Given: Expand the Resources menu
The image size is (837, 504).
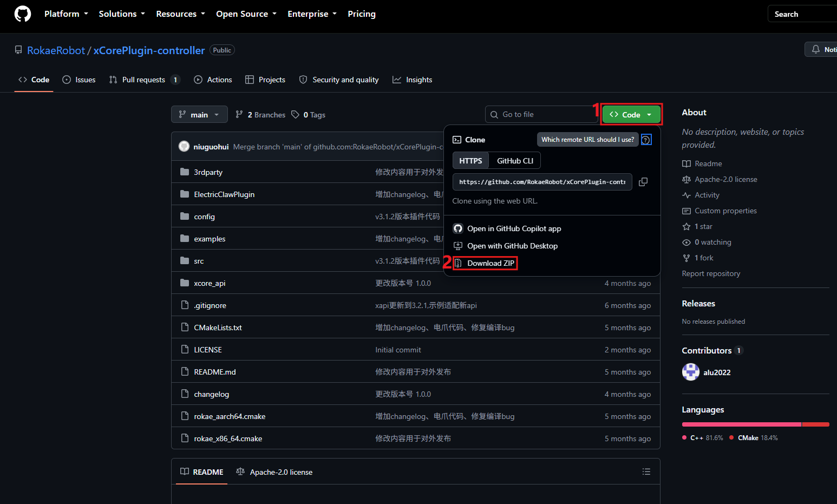Looking at the screenshot, I should click(x=180, y=14).
